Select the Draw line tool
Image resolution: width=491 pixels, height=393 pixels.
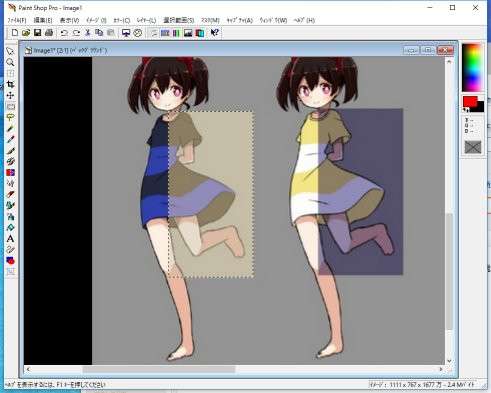[x=10, y=249]
